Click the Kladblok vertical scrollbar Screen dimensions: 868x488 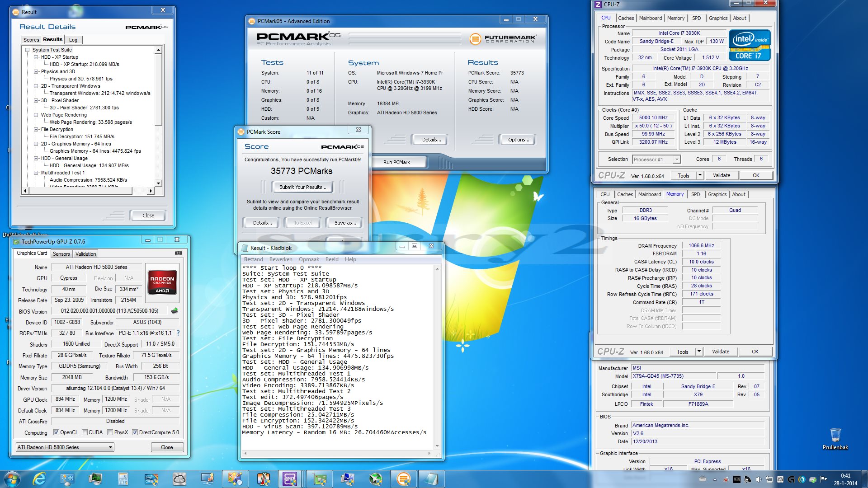pos(437,357)
